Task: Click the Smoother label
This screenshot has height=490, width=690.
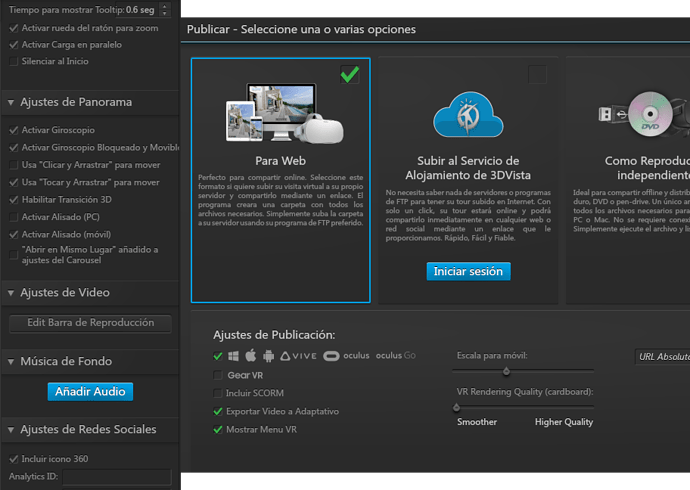Action: 477,422
